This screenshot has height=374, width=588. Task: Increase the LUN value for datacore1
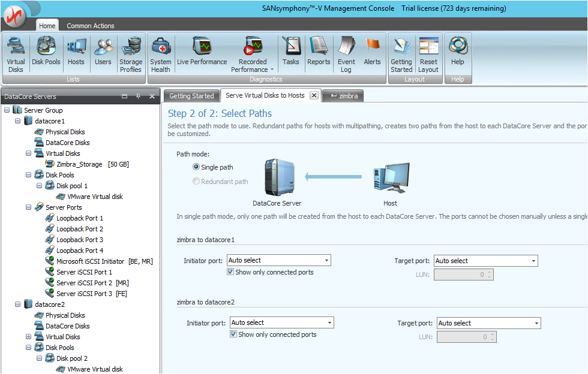(490, 273)
